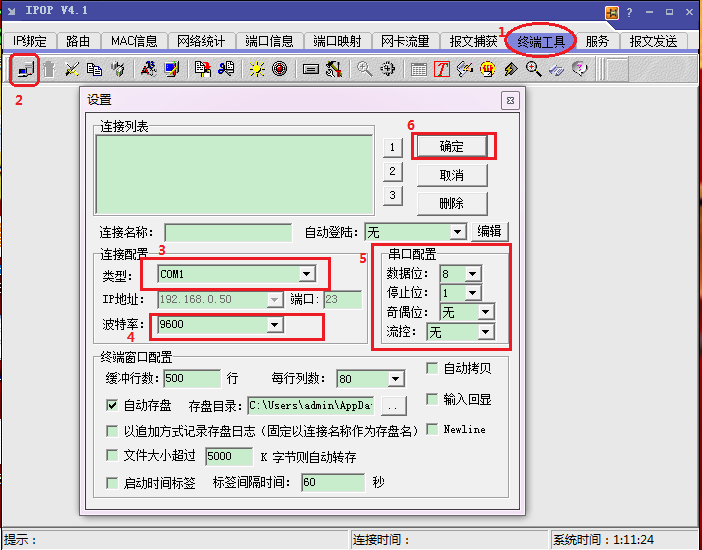Click the 连接名称 input field
Image resolution: width=702 pixels, height=550 pixels.
tap(228, 232)
